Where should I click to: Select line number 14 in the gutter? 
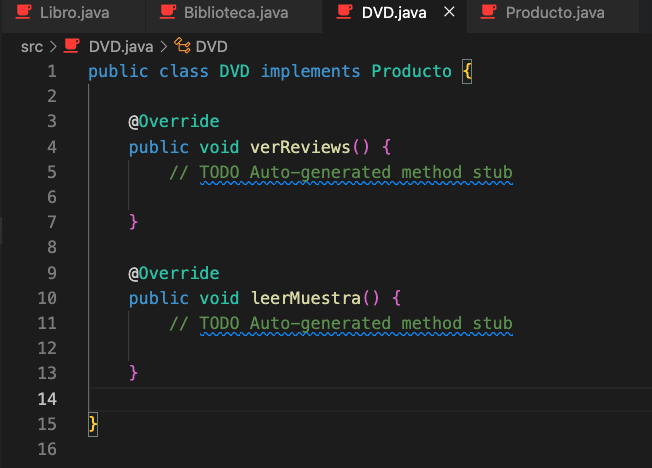coord(47,399)
